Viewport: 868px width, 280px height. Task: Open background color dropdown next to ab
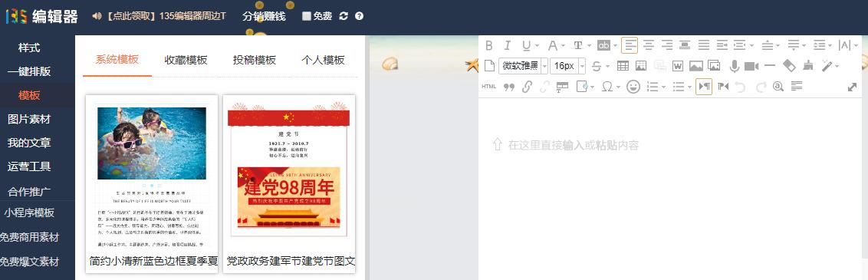(615, 45)
